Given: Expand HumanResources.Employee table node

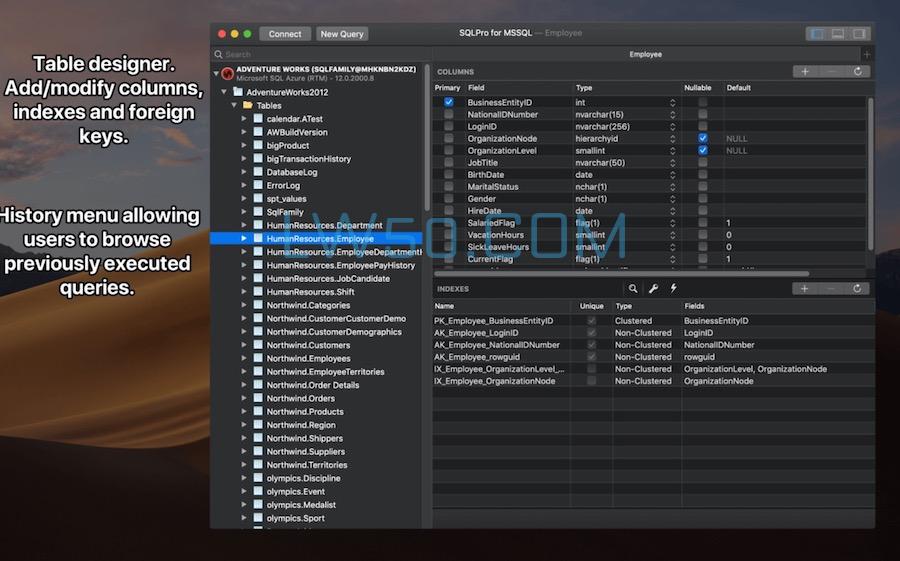Looking at the screenshot, I should pos(244,238).
